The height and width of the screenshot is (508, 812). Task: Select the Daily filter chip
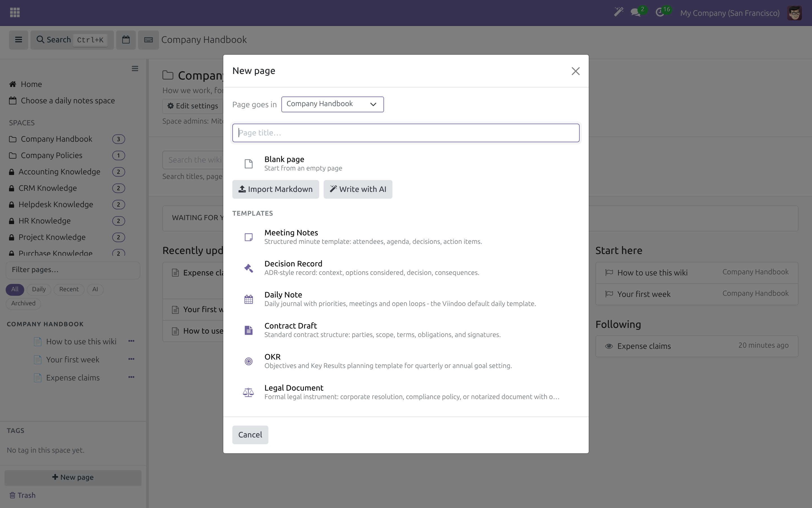click(39, 289)
